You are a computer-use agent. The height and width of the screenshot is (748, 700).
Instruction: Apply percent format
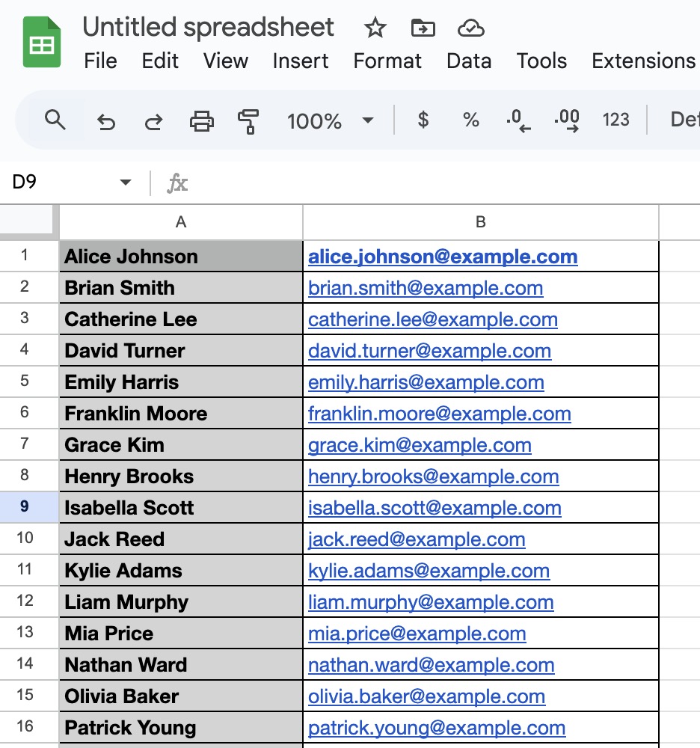coord(470,120)
